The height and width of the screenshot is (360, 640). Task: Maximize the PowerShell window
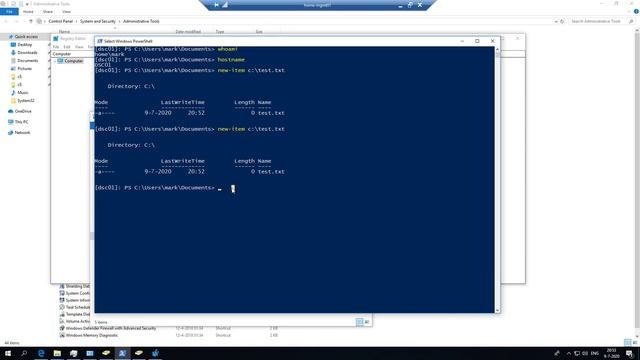coord(477,41)
